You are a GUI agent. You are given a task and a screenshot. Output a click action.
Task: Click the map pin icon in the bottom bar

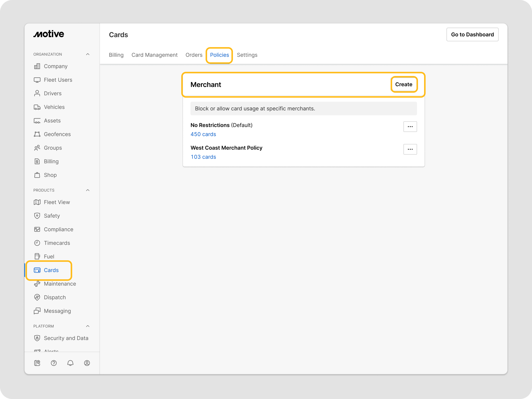point(37,363)
